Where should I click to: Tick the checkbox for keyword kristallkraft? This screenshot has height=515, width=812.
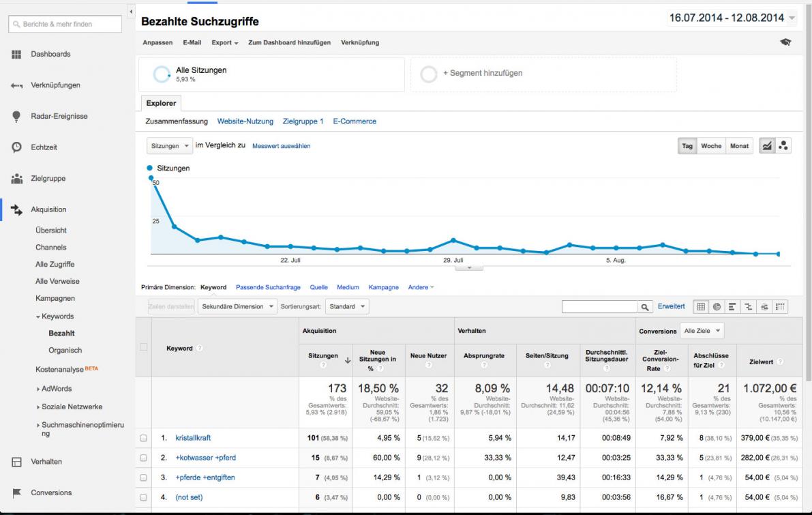click(x=143, y=438)
